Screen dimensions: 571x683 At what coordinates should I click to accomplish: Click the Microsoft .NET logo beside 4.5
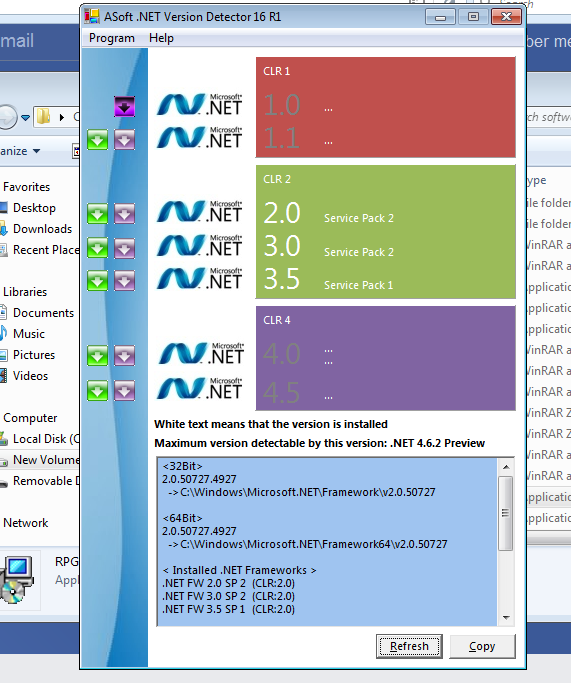coord(199,389)
